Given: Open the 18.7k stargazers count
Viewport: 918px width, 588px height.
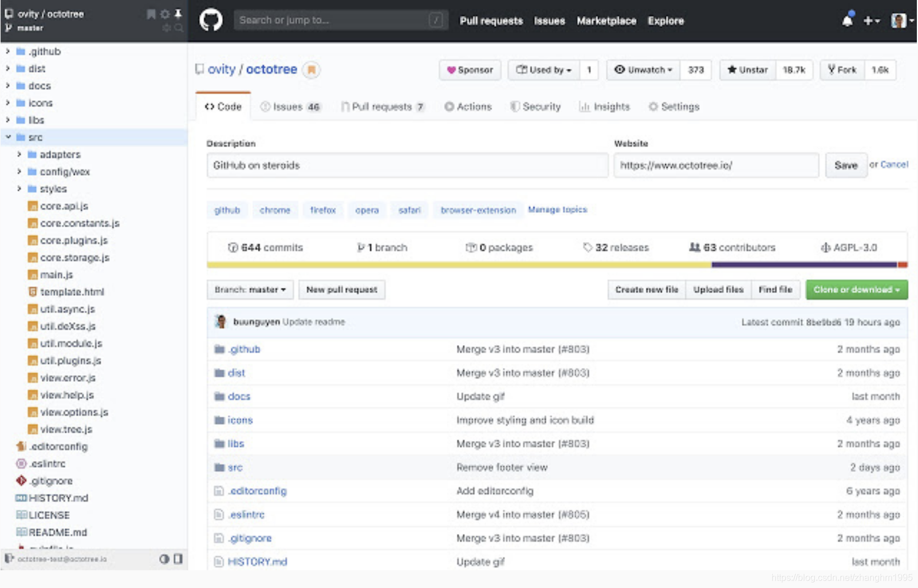Looking at the screenshot, I should [794, 70].
